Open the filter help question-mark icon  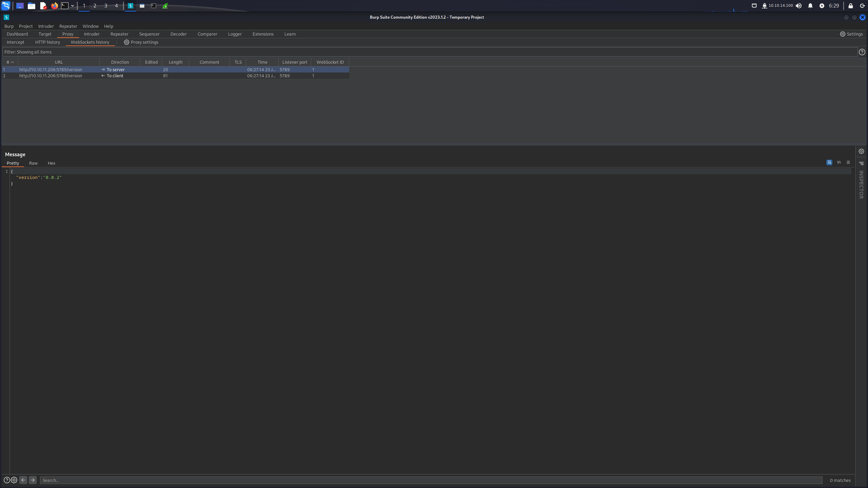pyautogui.click(x=862, y=52)
